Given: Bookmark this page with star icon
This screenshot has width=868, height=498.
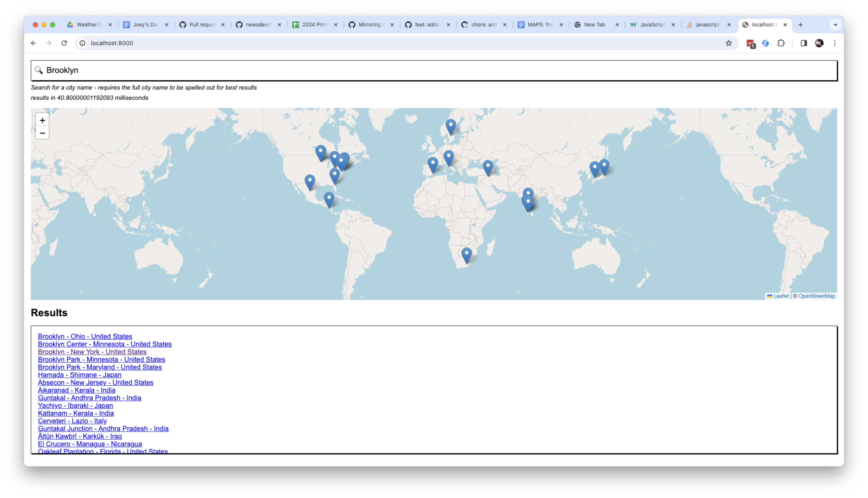Looking at the screenshot, I should point(728,43).
